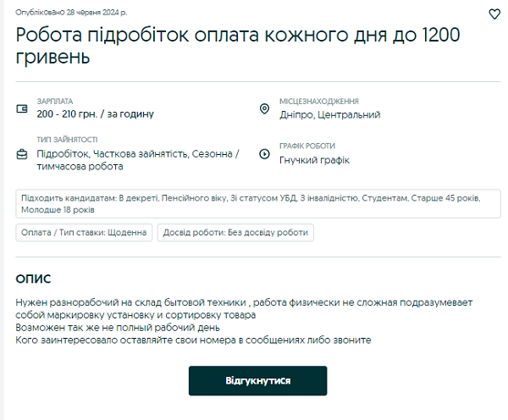Click the Гнучкий графік schedule text
The height and width of the screenshot is (420, 508).
[314, 160]
